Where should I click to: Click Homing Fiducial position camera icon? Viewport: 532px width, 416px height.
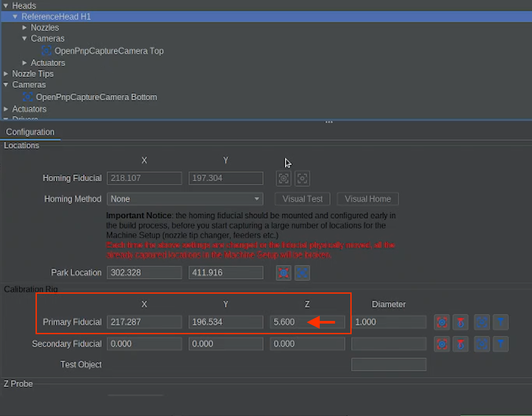coord(302,178)
